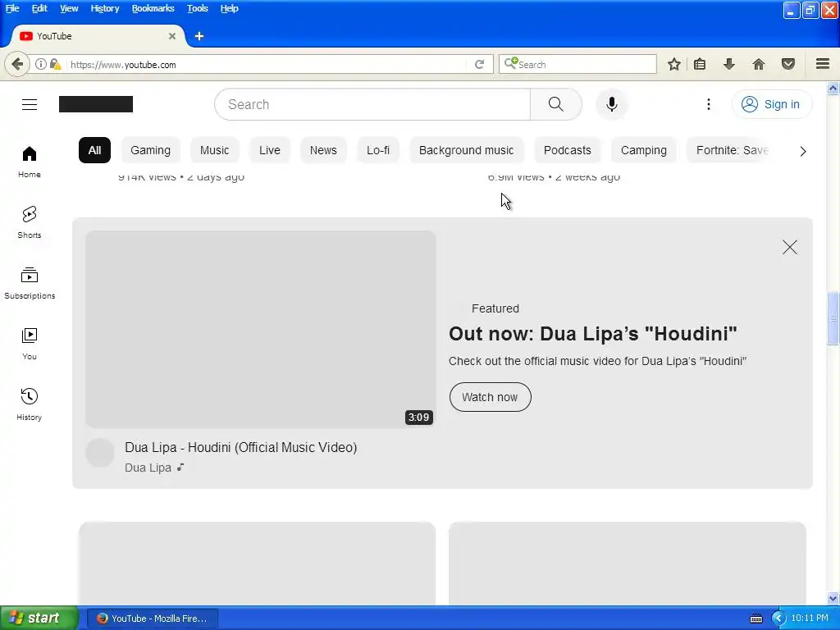Click the URL address bar

point(267,65)
